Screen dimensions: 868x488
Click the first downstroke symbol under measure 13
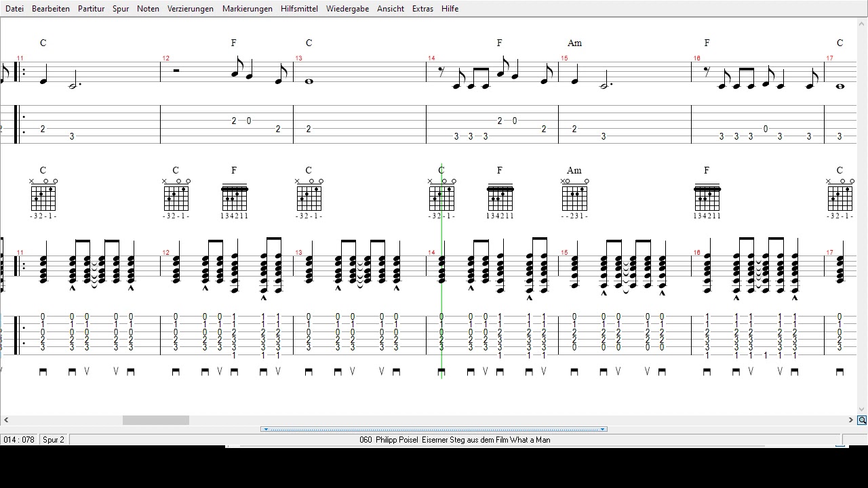(x=309, y=371)
